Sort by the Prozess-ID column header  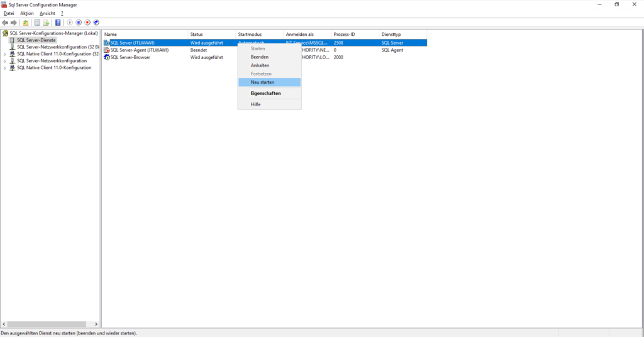tap(355, 35)
